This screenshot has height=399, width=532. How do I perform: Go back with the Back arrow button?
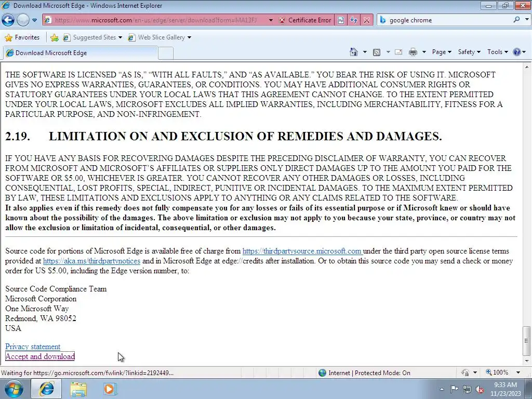click(x=8, y=20)
